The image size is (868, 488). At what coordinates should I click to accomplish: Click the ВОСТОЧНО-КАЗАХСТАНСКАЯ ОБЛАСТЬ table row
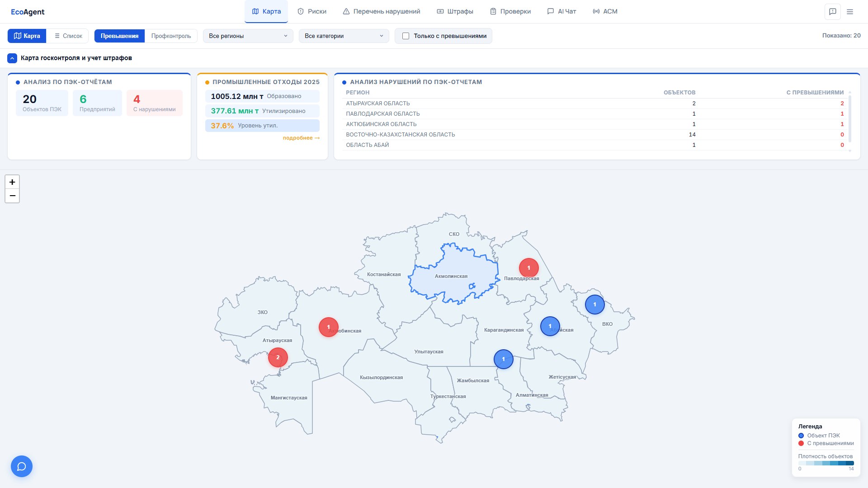tap(595, 135)
